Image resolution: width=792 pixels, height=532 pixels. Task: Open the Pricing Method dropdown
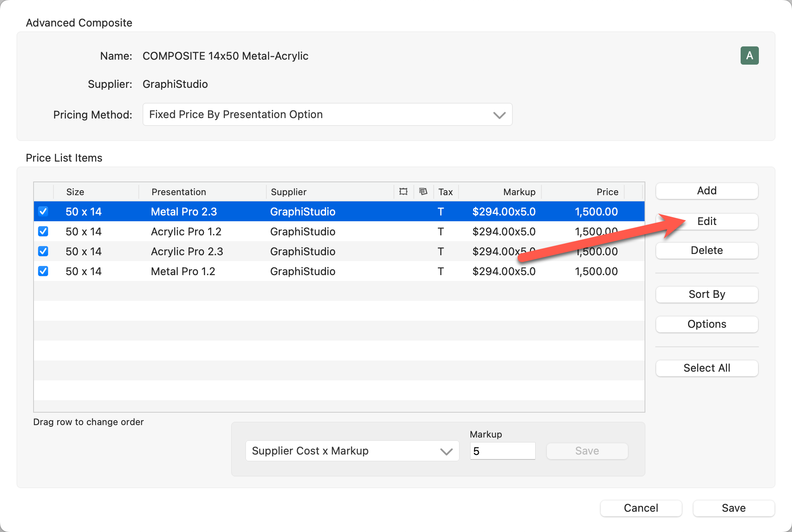[327, 114]
